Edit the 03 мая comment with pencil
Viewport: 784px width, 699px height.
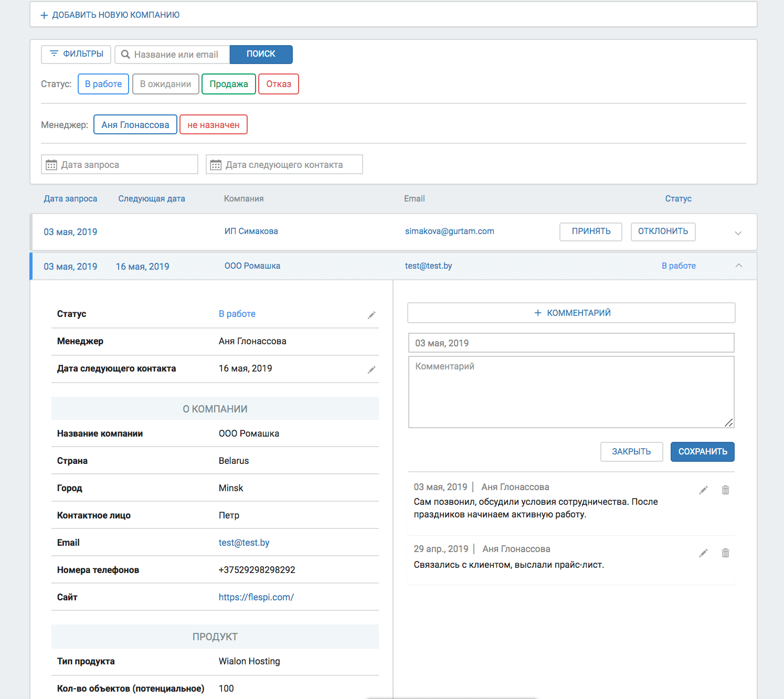click(703, 490)
